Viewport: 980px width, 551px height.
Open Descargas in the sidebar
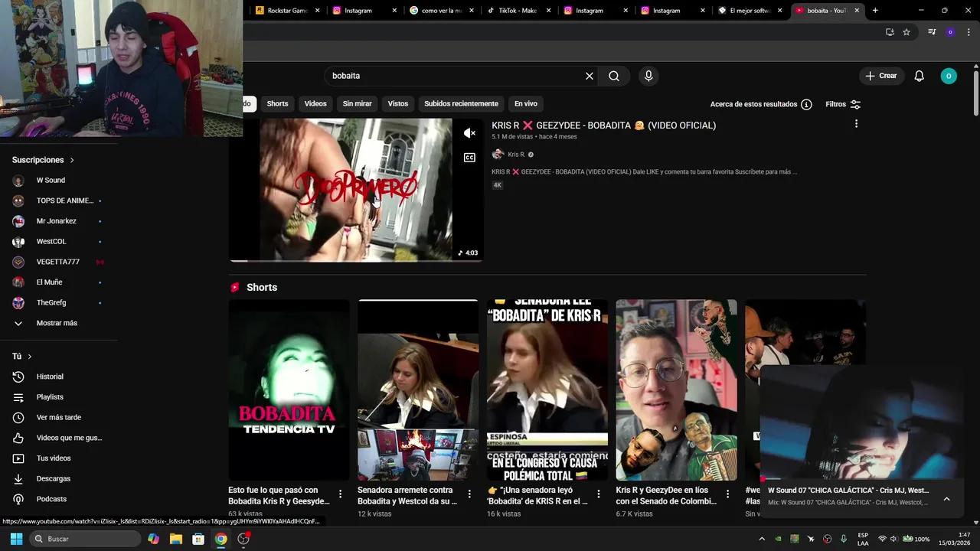53,479
